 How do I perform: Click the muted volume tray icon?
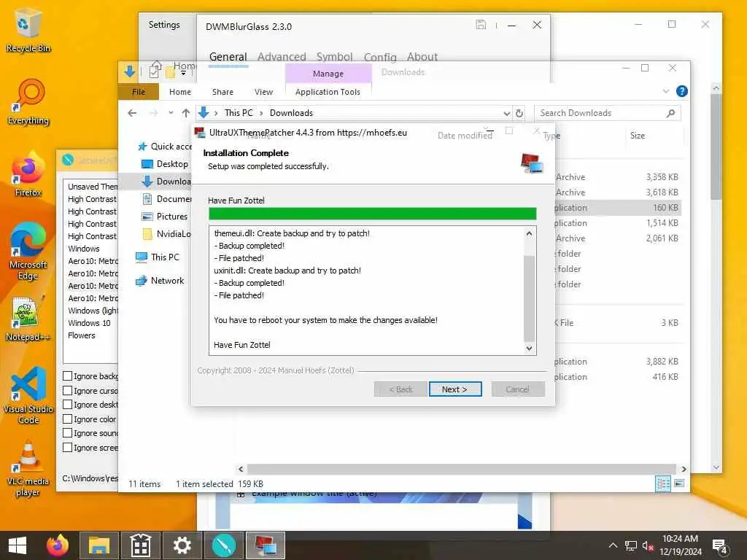[x=648, y=546]
